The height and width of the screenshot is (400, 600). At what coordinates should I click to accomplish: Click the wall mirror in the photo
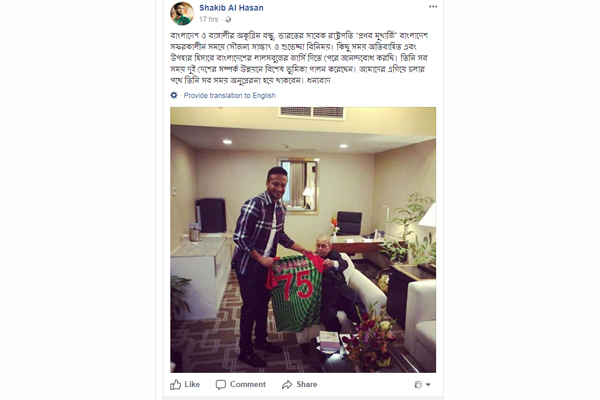pyautogui.click(x=299, y=186)
